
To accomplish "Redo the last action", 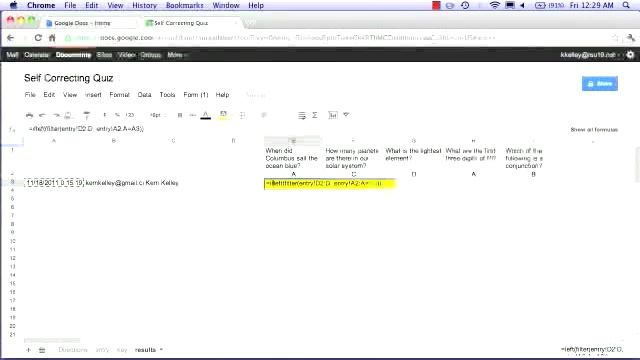I will point(56,116).
